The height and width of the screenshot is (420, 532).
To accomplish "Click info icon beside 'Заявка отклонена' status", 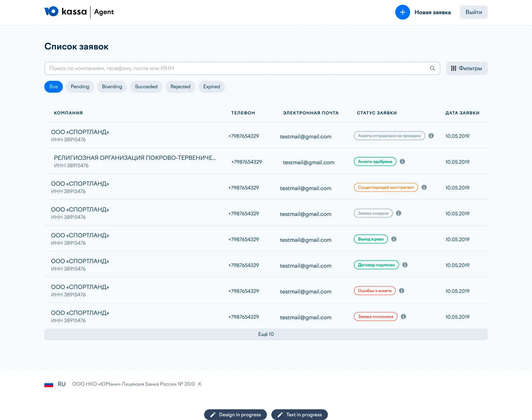I will click(403, 317).
